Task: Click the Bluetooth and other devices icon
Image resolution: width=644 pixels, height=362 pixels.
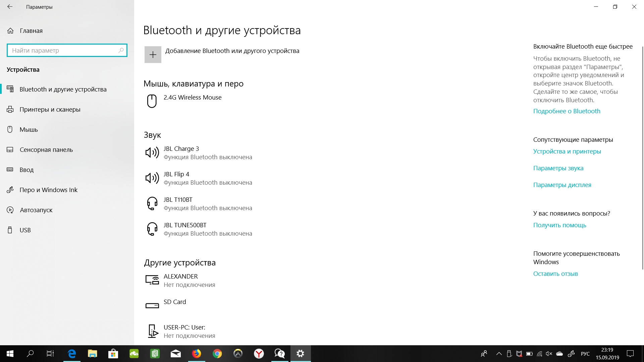Action: click(11, 89)
